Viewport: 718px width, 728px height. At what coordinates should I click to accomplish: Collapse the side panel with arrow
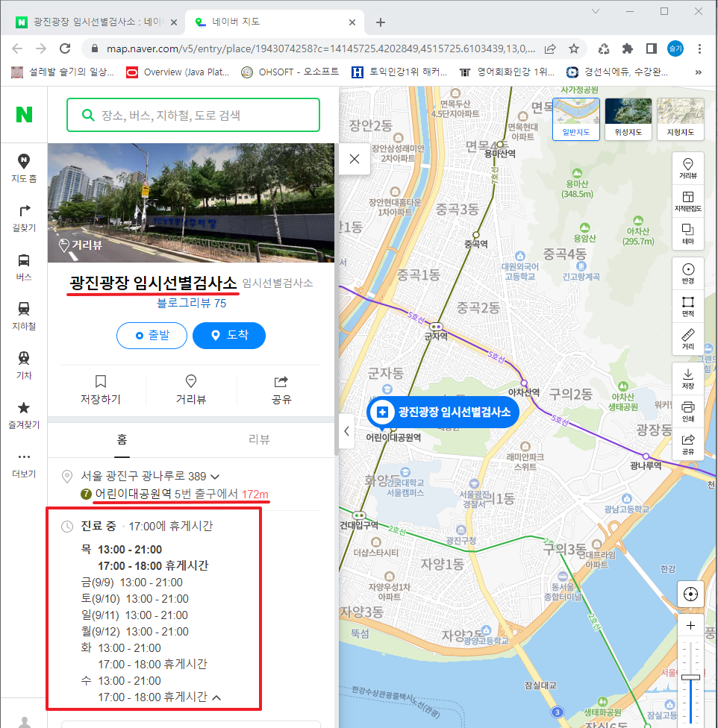coord(346,431)
